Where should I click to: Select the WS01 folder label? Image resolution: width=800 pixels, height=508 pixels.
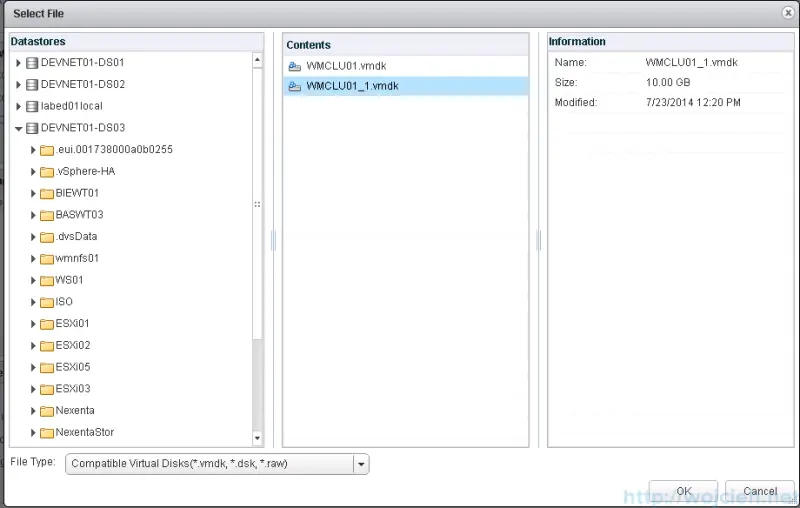point(69,280)
